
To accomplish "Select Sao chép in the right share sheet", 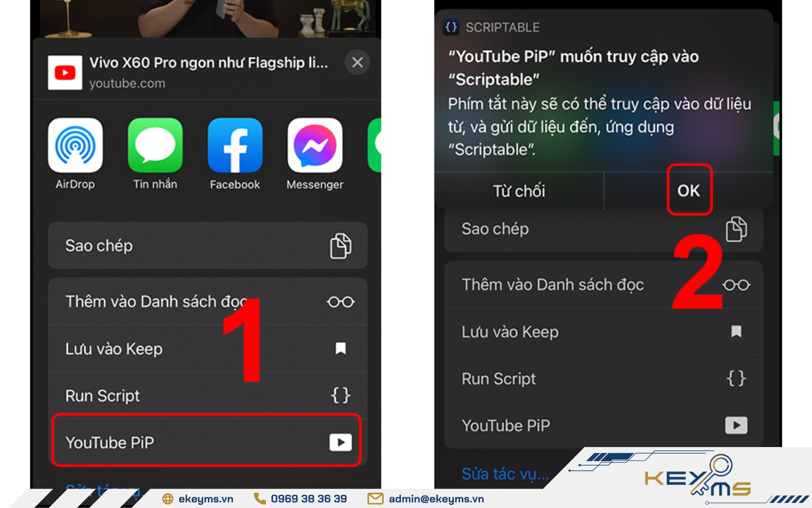I will 604,229.
